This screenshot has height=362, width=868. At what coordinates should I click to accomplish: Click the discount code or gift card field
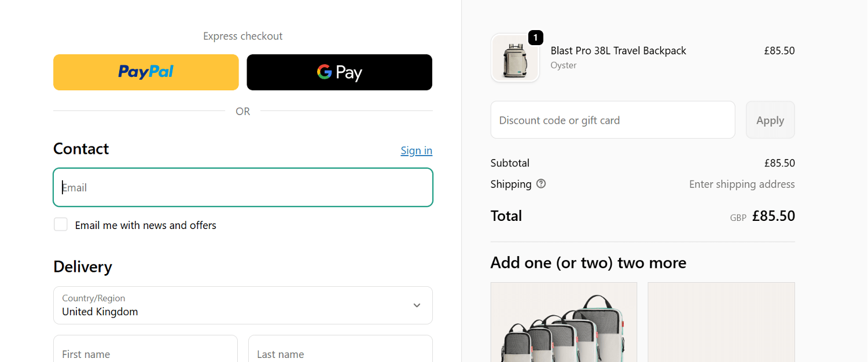(x=613, y=120)
